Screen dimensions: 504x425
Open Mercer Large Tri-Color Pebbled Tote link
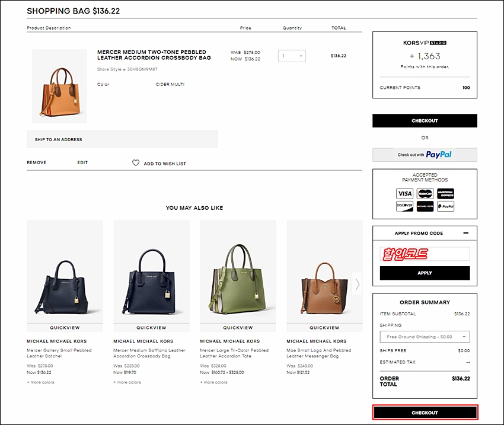pos(234,353)
